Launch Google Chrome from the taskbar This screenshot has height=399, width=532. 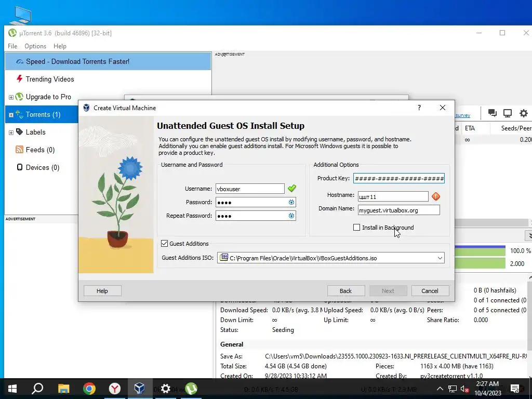pos(89,389)
